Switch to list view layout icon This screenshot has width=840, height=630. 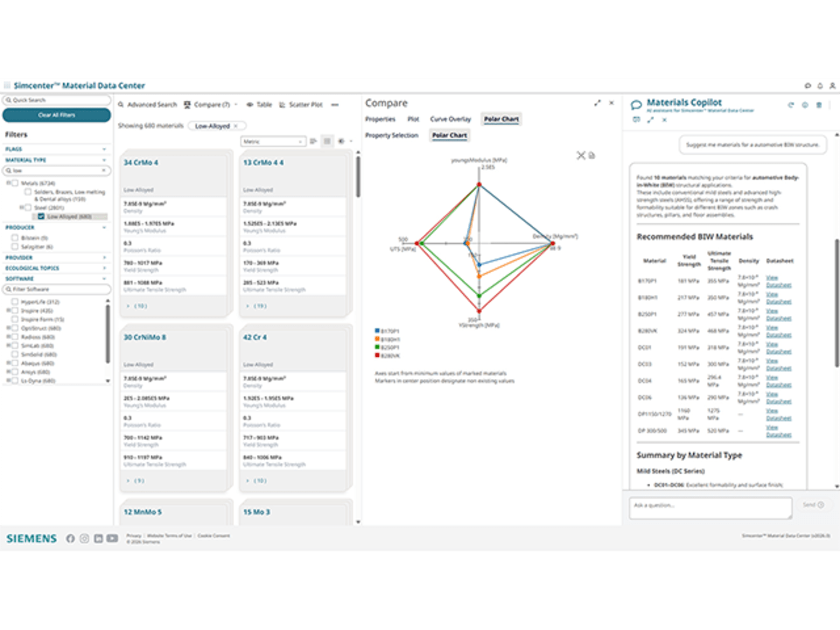(x=313, y=141)
